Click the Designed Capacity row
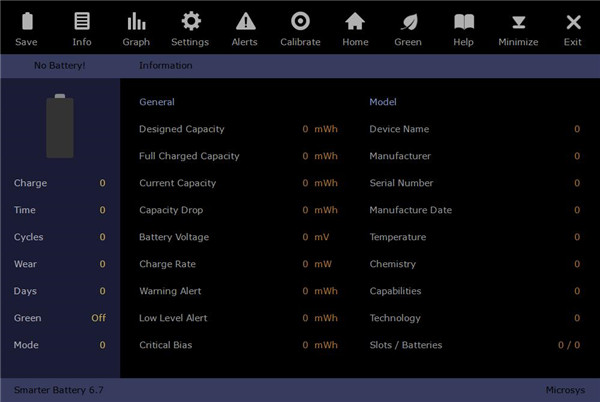The image size is (600, 402). coord(182,129)
